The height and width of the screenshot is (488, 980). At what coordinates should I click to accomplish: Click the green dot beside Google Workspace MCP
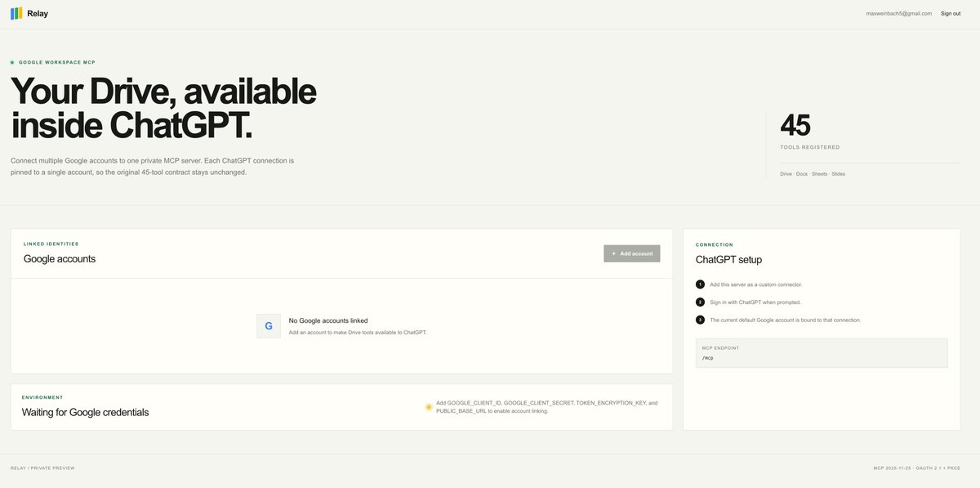pyautogui.click(x=12, y=62)
